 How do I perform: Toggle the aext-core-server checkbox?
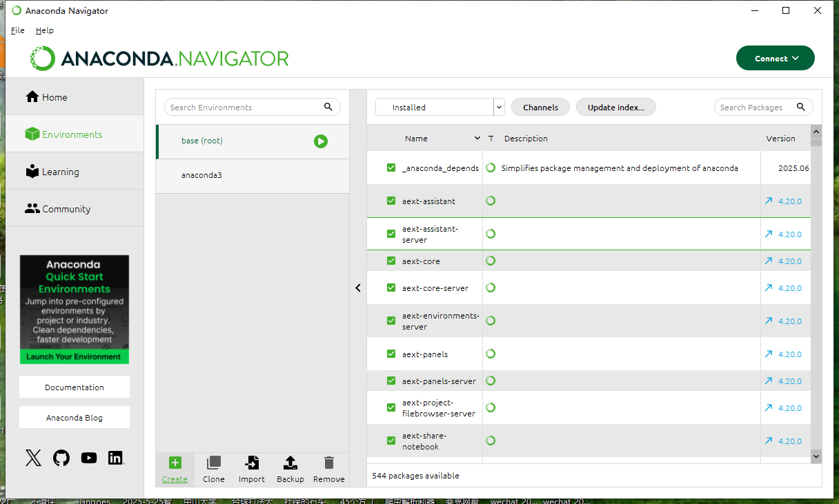click(391, 288)
